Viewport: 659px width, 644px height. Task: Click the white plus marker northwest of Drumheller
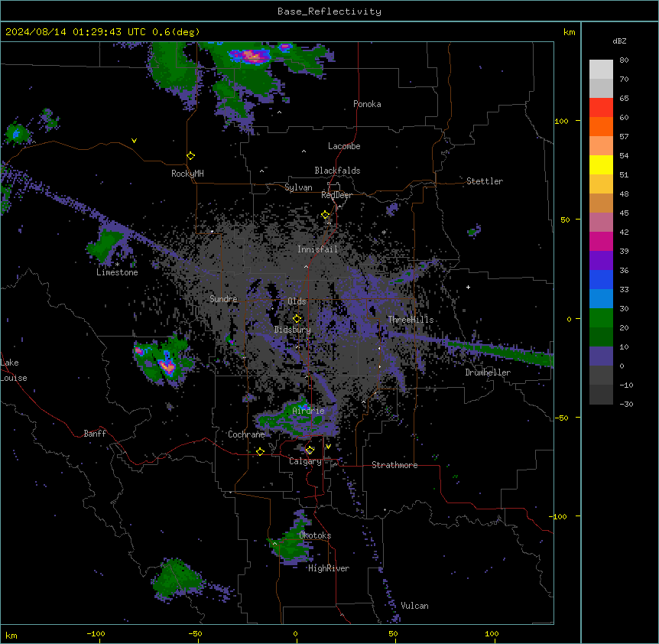[468, 287]
